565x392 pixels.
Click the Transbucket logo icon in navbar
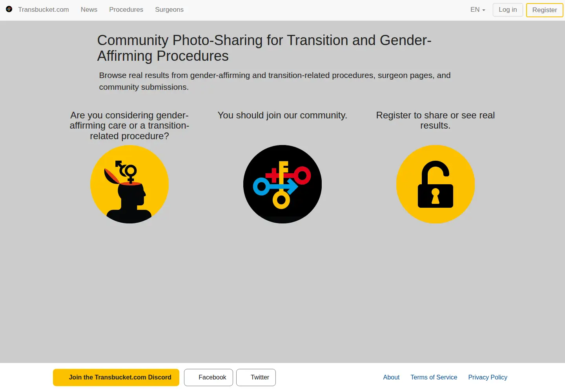pos(9,9)
